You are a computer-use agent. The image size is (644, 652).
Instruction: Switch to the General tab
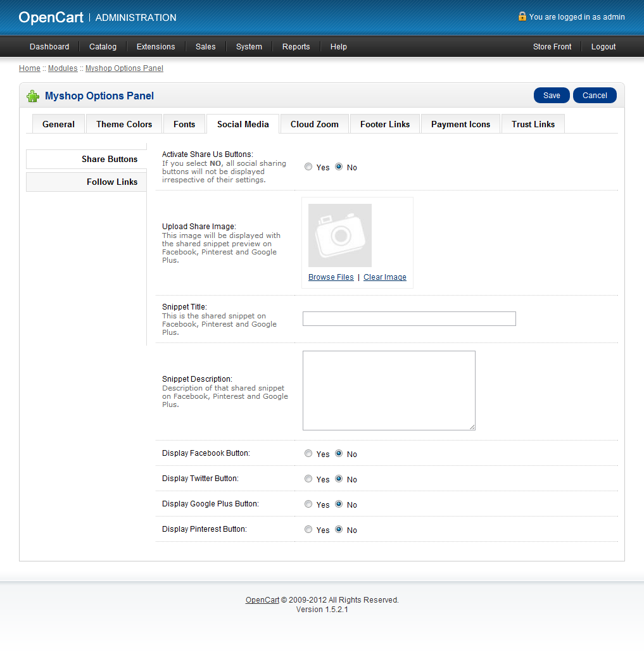coord(58,124)
